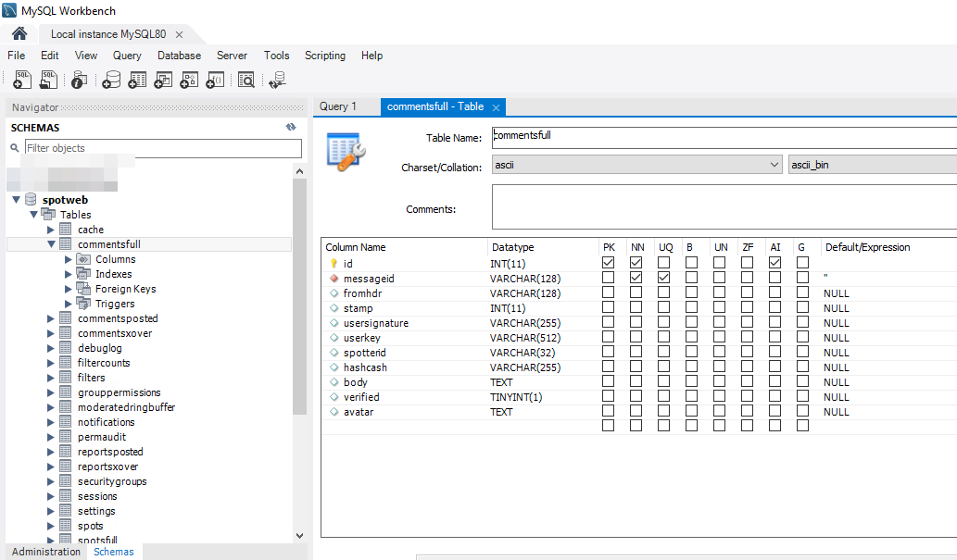This screenshot has width=957, height=560.
Task: Click in the Filter objects search box
Action: click(x=157, y=148)
